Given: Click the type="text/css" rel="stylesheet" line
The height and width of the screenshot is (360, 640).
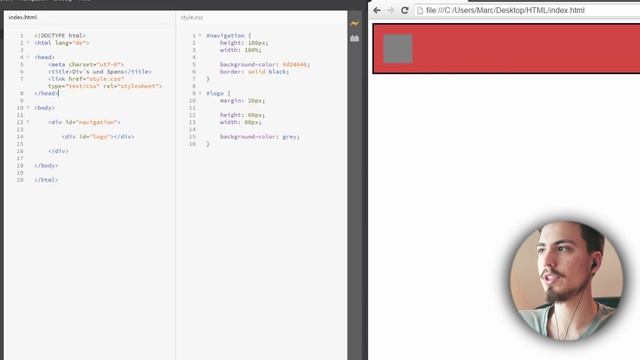Looking at the screenshot, I should coord(105,86).
